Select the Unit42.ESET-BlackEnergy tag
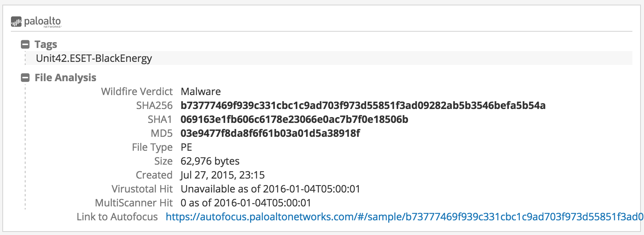Screen dimensions: 644x235 pyautogui.click(x=94, y=58)
